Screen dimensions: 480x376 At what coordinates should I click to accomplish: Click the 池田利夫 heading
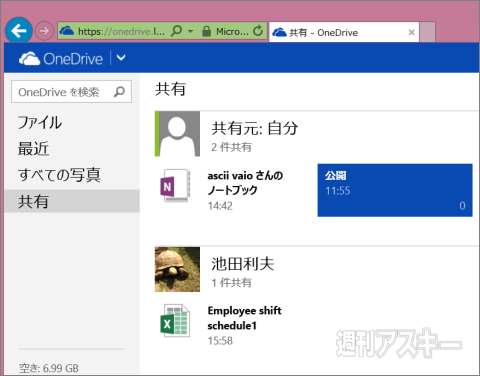(243, 264)
